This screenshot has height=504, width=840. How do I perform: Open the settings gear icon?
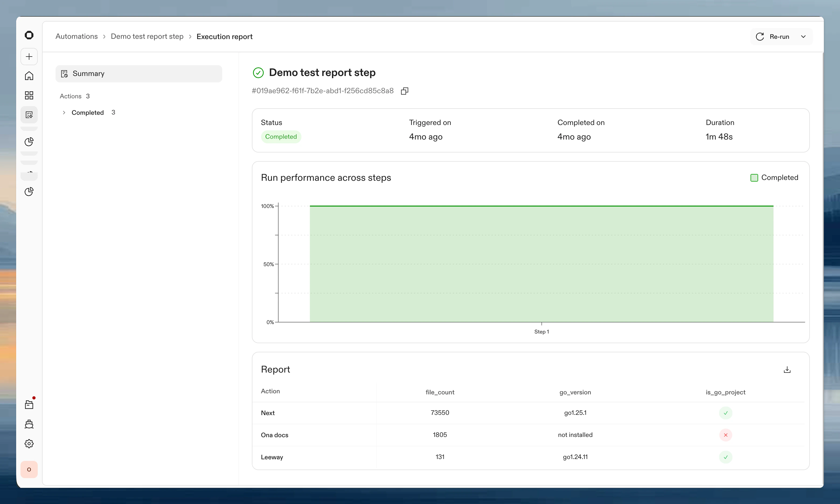pyautogui.click(x=29, y=443)
